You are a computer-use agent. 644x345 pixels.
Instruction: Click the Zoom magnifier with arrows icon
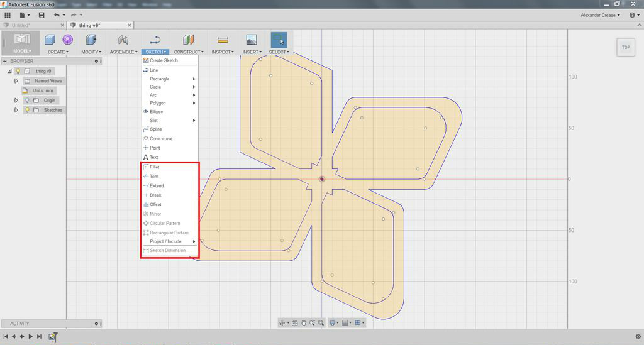(x=312, y=323)
